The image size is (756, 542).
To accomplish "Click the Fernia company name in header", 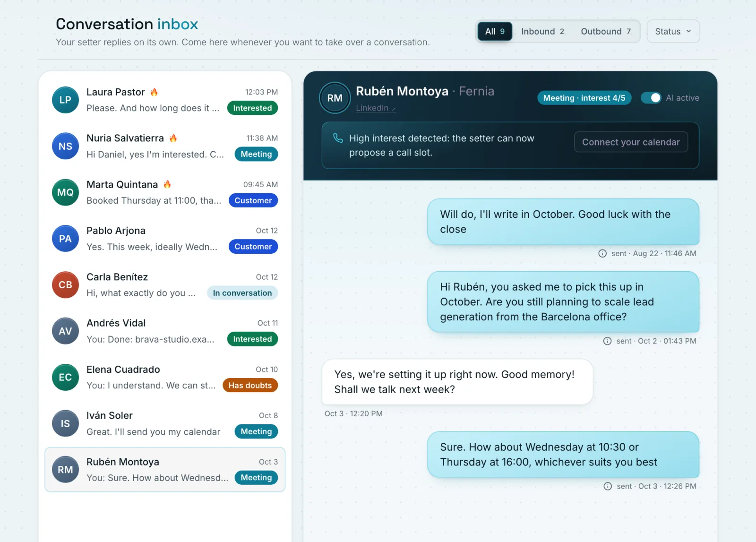I will [476, 91].
